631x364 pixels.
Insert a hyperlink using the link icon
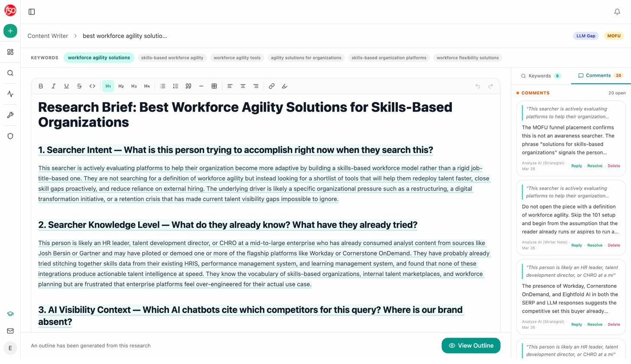click(x=271, y=86)
